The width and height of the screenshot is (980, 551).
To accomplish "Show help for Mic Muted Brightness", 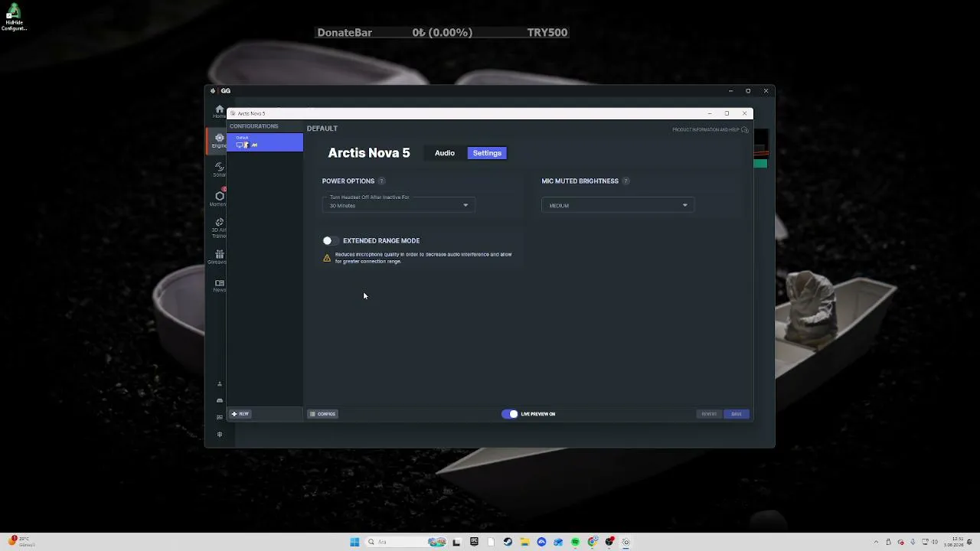I will point(626,181).
